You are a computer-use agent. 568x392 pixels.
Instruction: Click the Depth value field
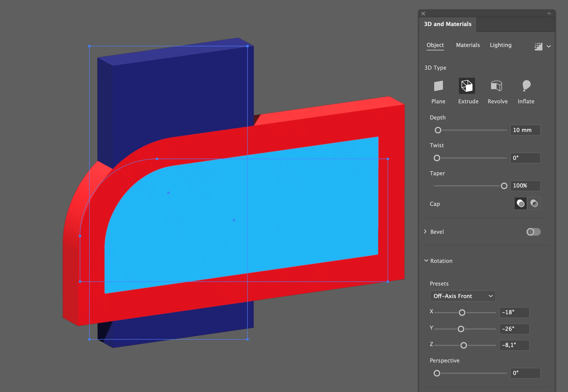[525, 130]
